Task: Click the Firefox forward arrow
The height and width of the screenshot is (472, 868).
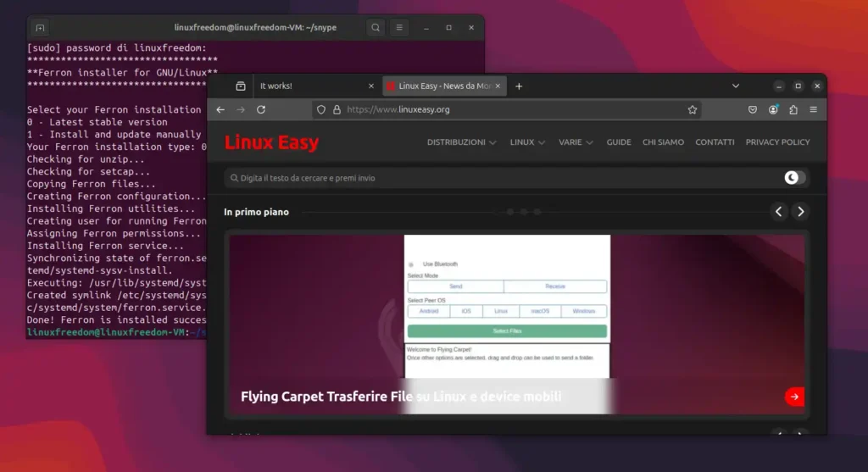Action: click(240, 109)
